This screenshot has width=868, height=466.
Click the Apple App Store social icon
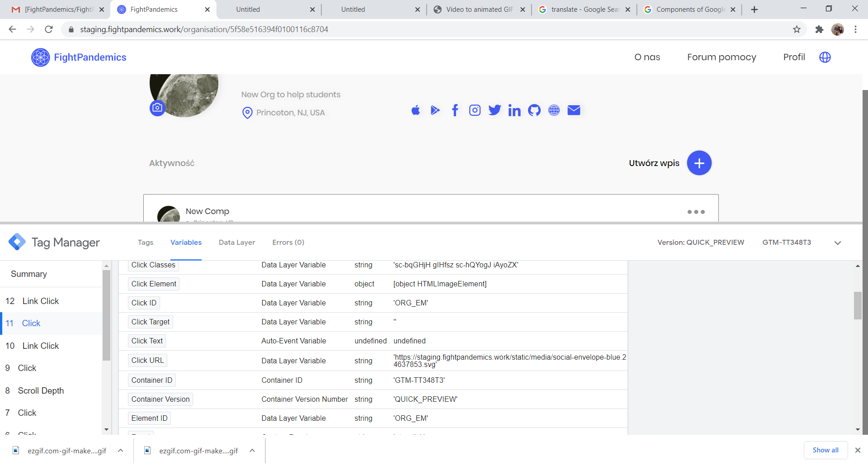click(415, 110)
